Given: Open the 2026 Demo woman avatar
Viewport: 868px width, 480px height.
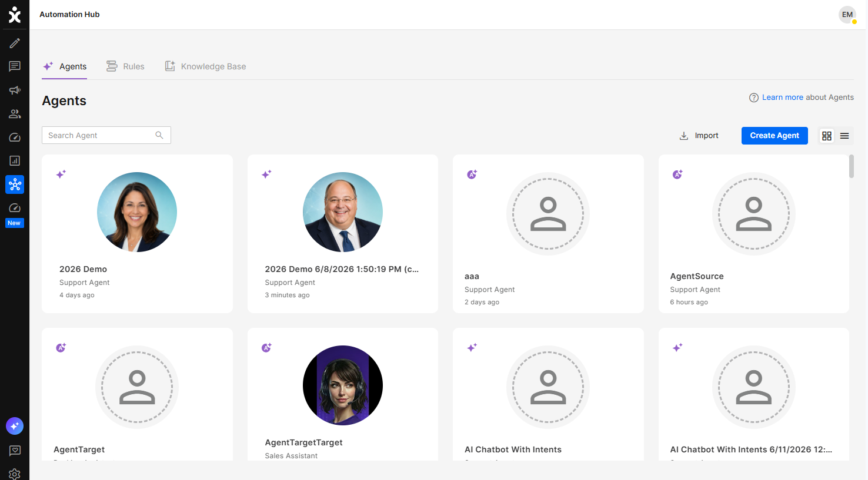Looking at the screenshot, I should [x=137, y=212].
